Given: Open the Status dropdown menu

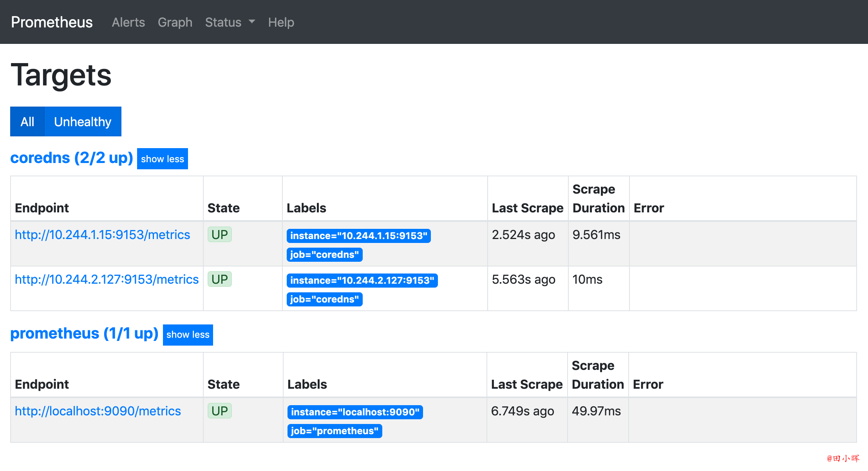Looking at the screenshot, I should click(230, 22).
